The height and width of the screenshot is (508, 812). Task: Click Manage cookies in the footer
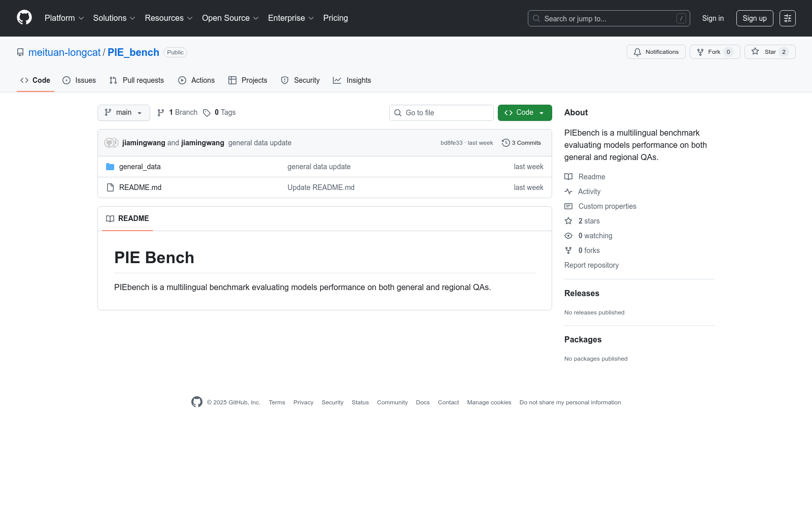coord(489,402)
